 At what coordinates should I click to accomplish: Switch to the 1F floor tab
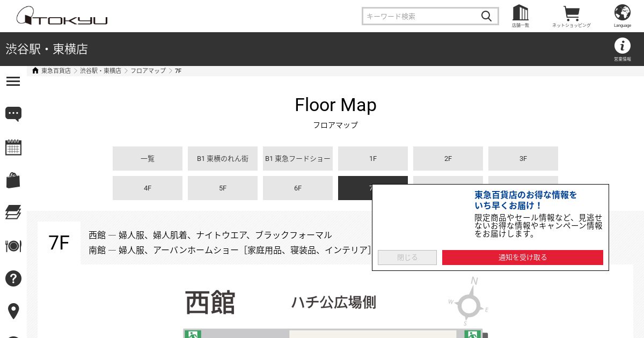pyautogui.click(x=373, y=158)
